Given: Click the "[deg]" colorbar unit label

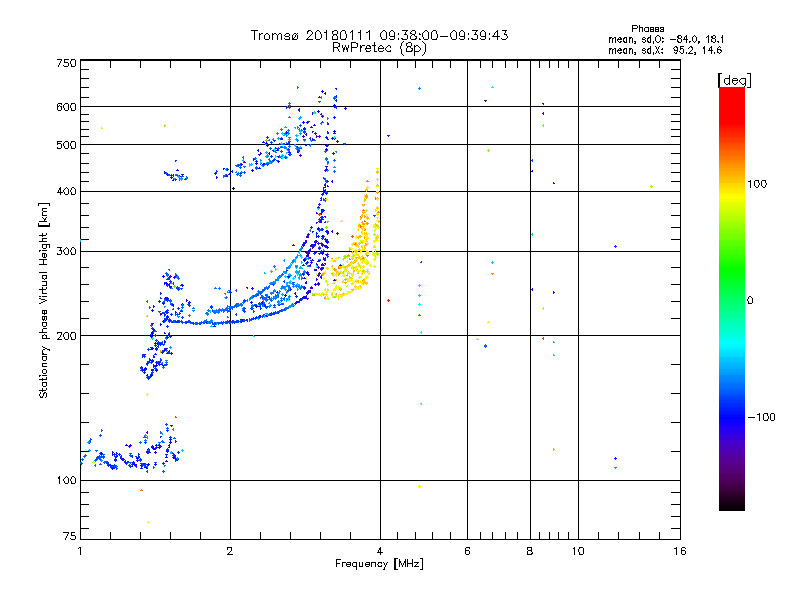Looking at the screenshot, I should coord(734,80).
